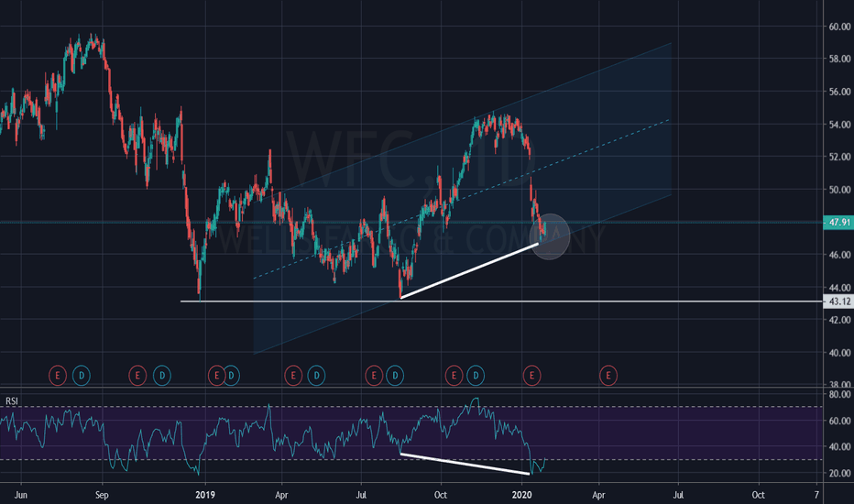Open the upcoming April 2020 earnings E marker
Viewport: 854px width, 504px height.
608,376
